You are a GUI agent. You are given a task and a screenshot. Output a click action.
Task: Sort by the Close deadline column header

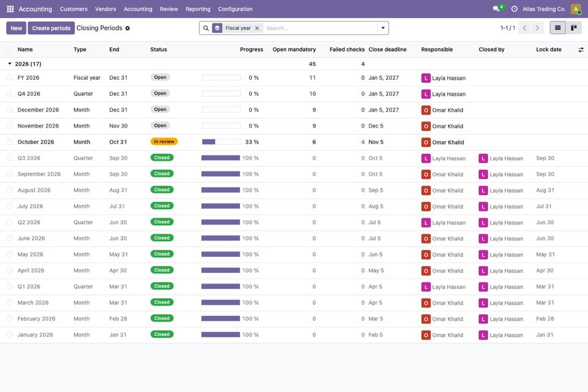tap(388, 50)
